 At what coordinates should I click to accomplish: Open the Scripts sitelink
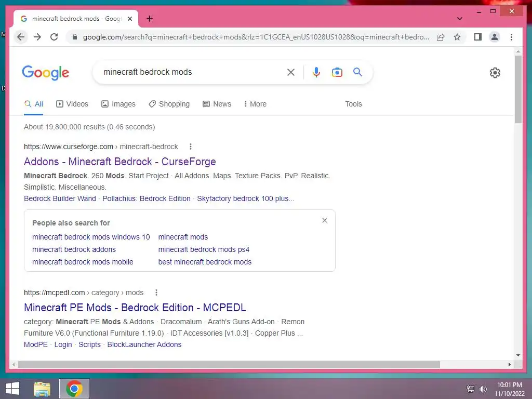89,344
